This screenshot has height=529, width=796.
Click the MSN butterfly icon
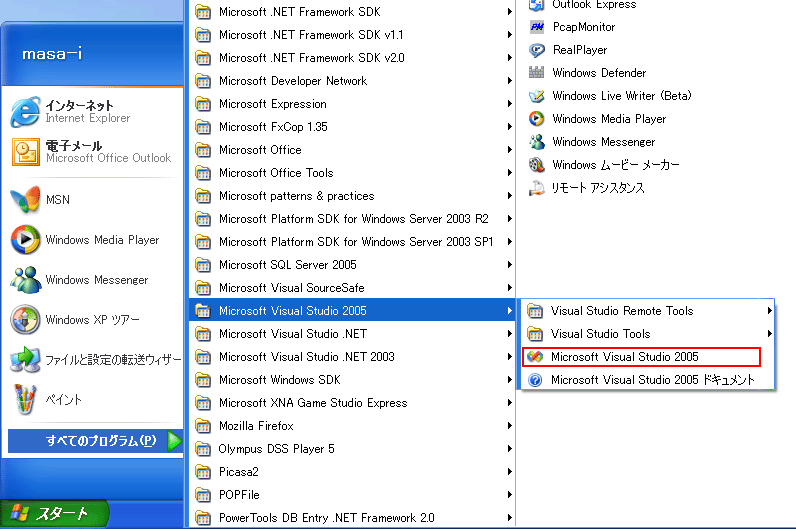(25, 200)
